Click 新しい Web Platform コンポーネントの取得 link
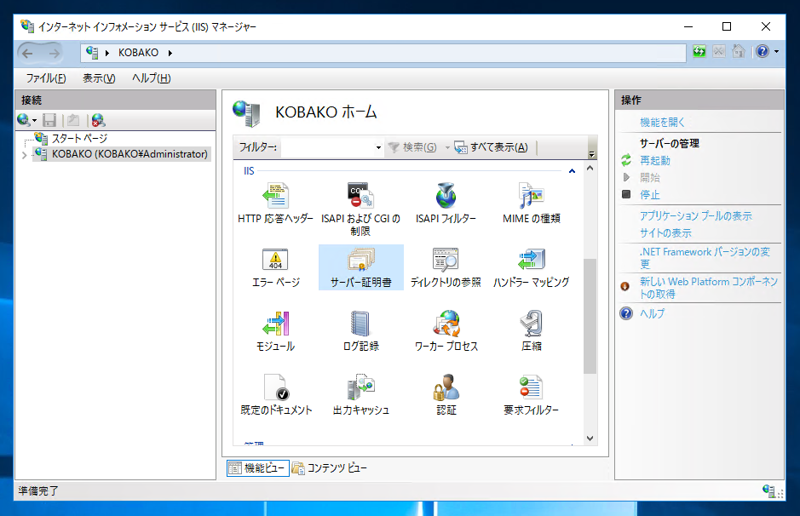This screenshot has height=516, width=800. tap(709, 287)
